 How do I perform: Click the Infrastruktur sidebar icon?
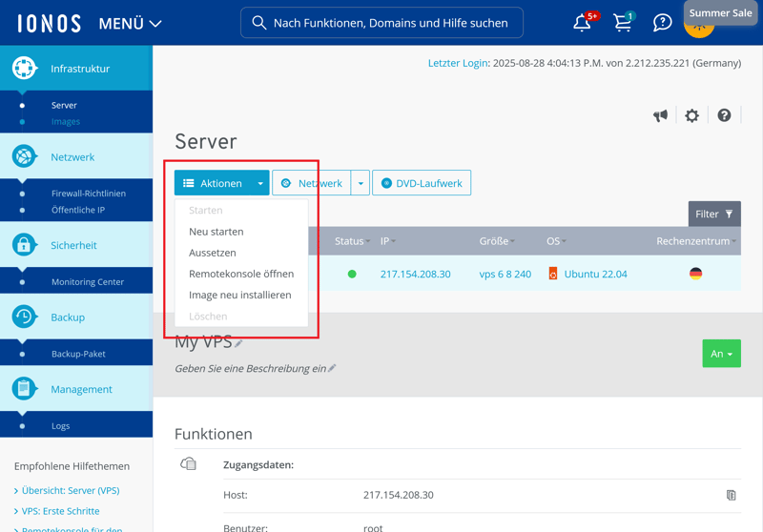[x=24, y=69]
